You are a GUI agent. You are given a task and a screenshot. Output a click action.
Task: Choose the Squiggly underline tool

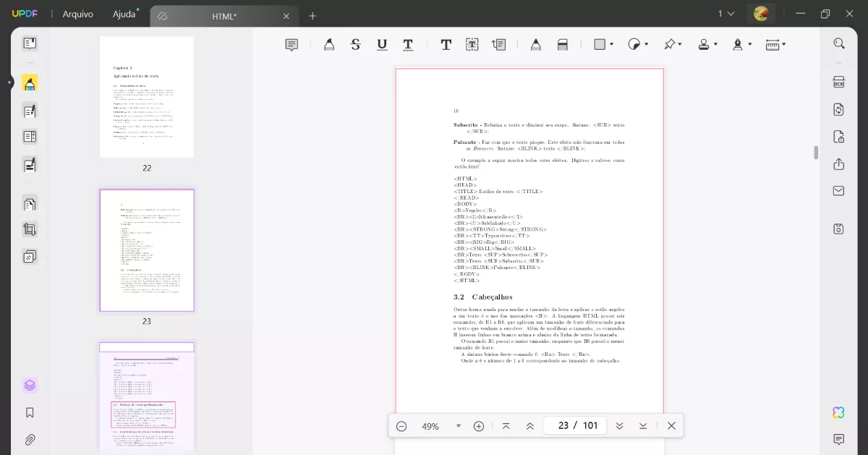[408, 44]
